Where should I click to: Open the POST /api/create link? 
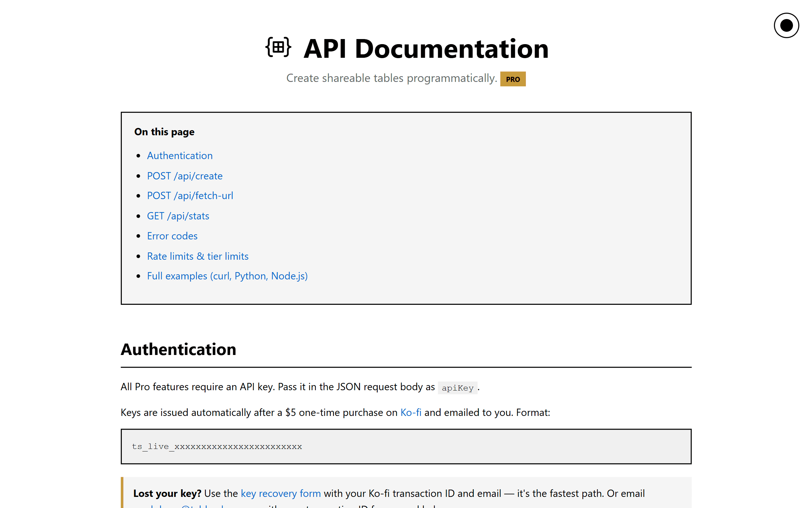pyautogui.click(x=185, y=176)
